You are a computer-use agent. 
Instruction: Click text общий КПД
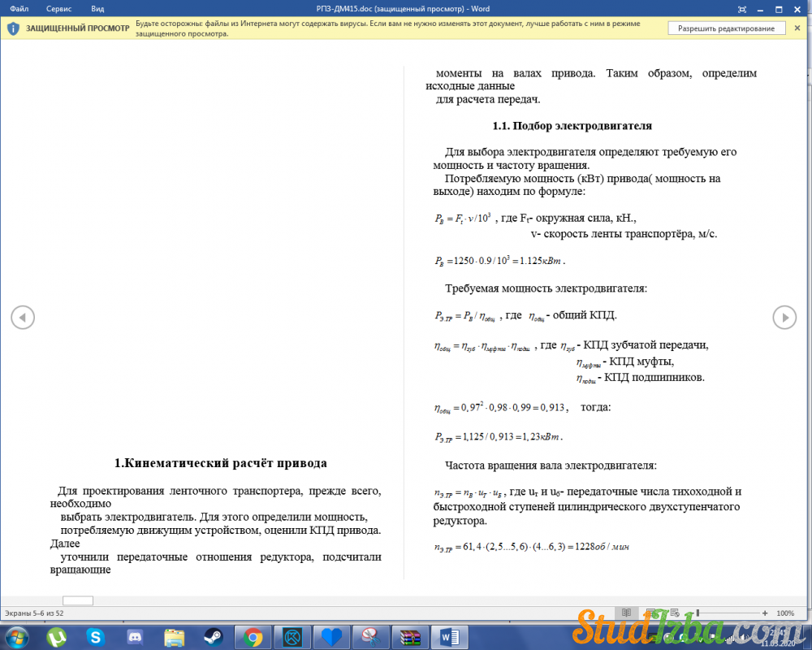584,315
